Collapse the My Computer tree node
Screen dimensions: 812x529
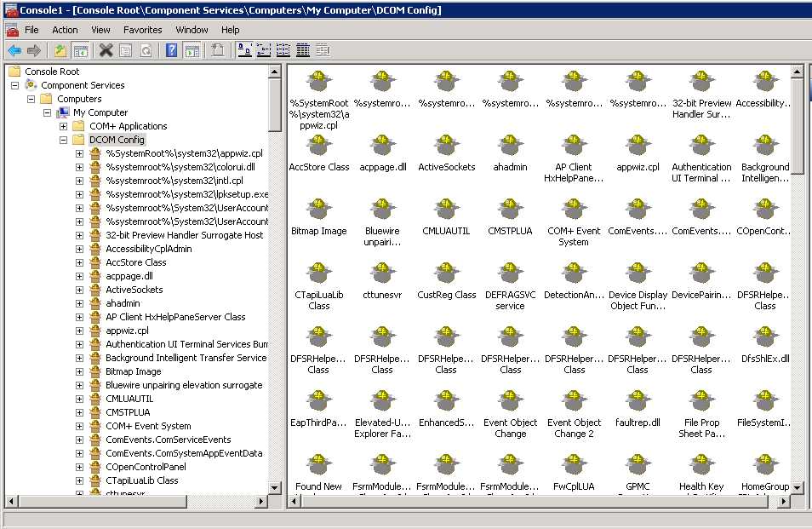(x=48, y=112)
